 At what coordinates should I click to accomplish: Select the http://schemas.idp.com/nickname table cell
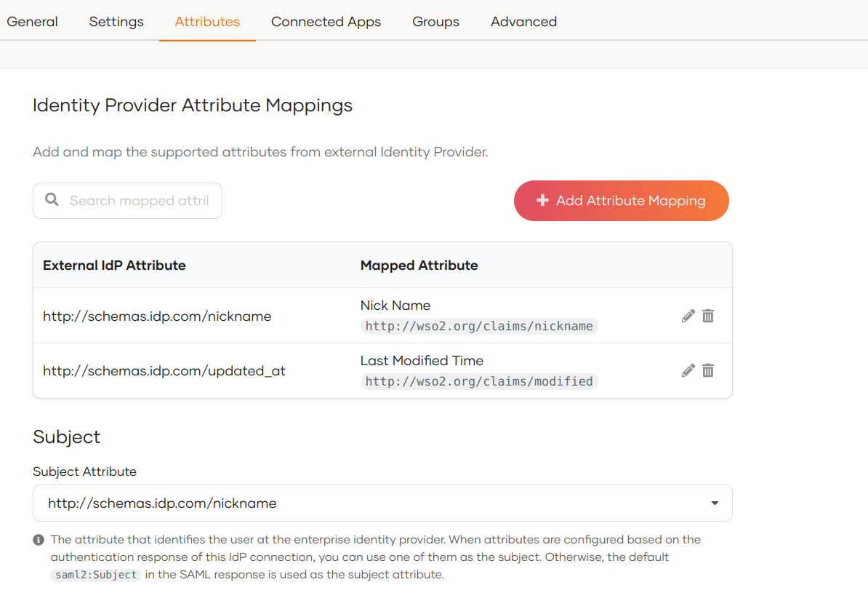click(x=157, y=316)
